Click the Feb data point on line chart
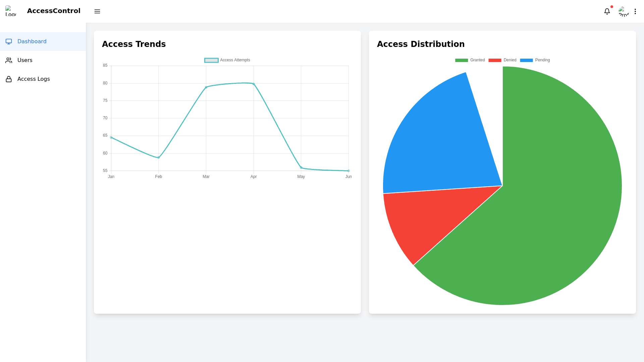The image size is (644, 362). (159, 158)
